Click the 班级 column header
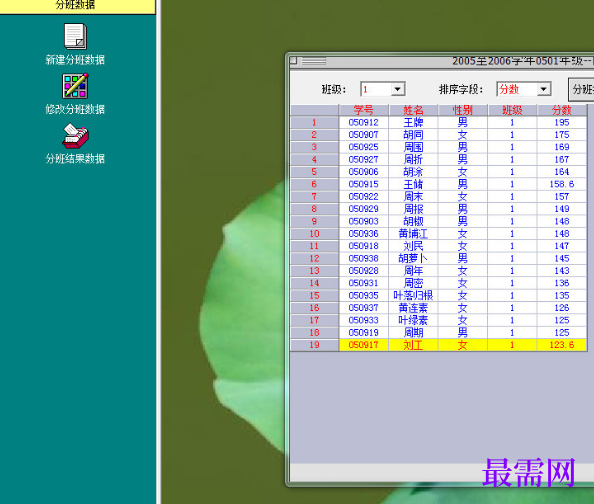Viewport: 594px width, 504px height. click(x=512, y=110)
